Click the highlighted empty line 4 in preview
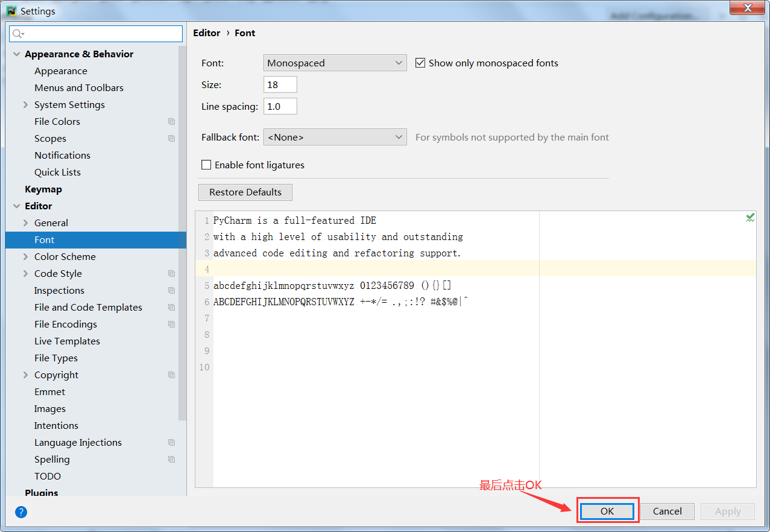This screenshot has width=770, height=532. (x=476, y=268)
